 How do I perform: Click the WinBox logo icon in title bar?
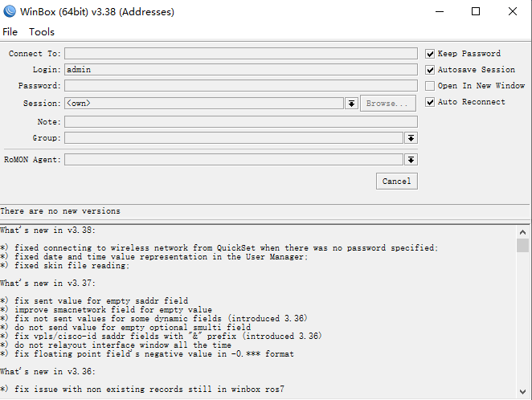pos(10,11)
